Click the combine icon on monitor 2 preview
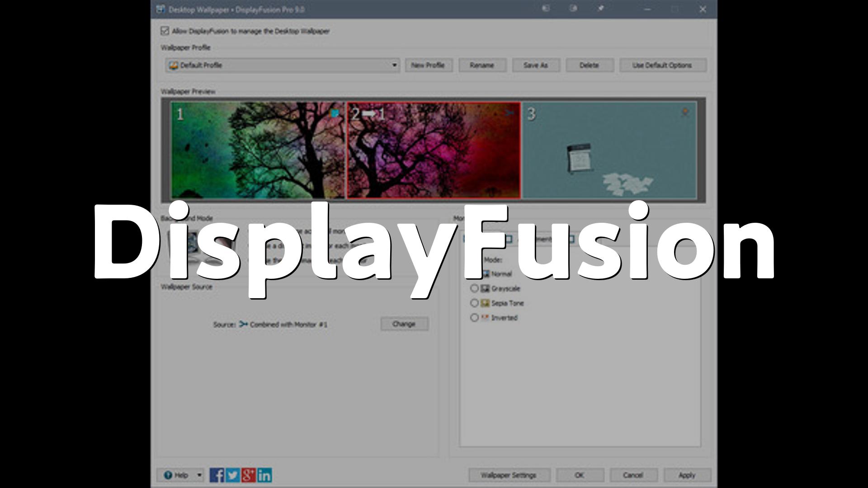This screenshot has width=868, height=488. [x=509, y=113]
